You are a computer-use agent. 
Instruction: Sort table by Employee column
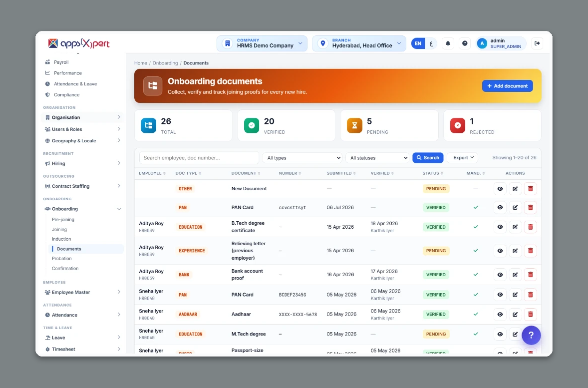coord(152,173)
